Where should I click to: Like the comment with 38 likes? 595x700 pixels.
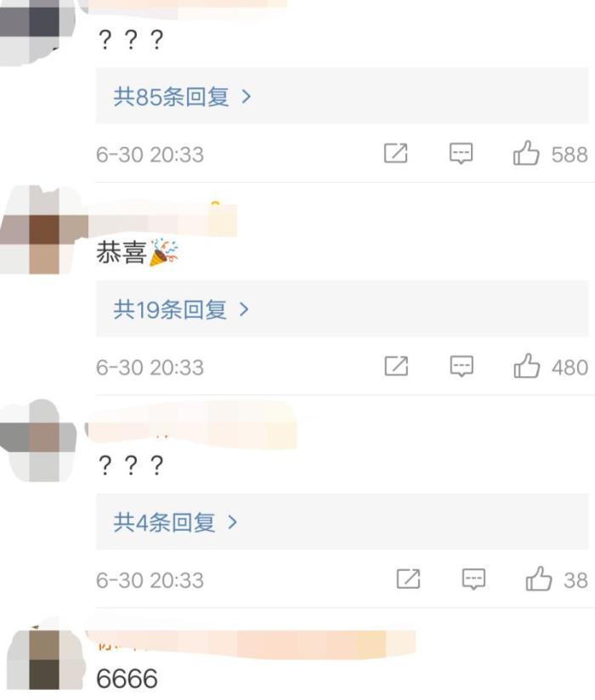539,579
